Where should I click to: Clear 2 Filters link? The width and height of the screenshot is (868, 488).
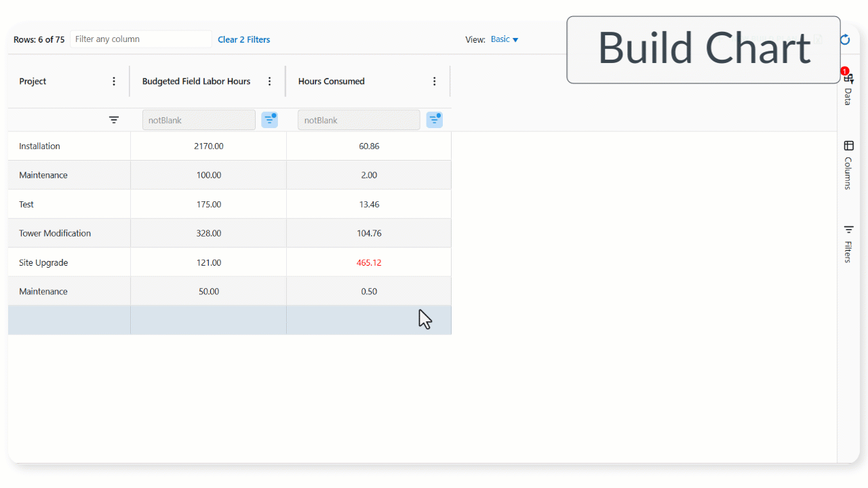pyautogui.click(x=244, y=40)
